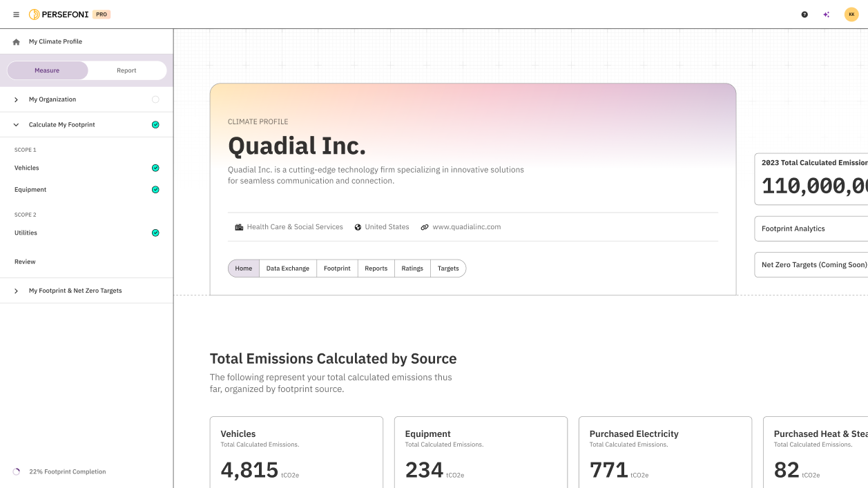Open the Review sidebar link
The height and width of the screenshot is (488, 868).
pos(25,262)
